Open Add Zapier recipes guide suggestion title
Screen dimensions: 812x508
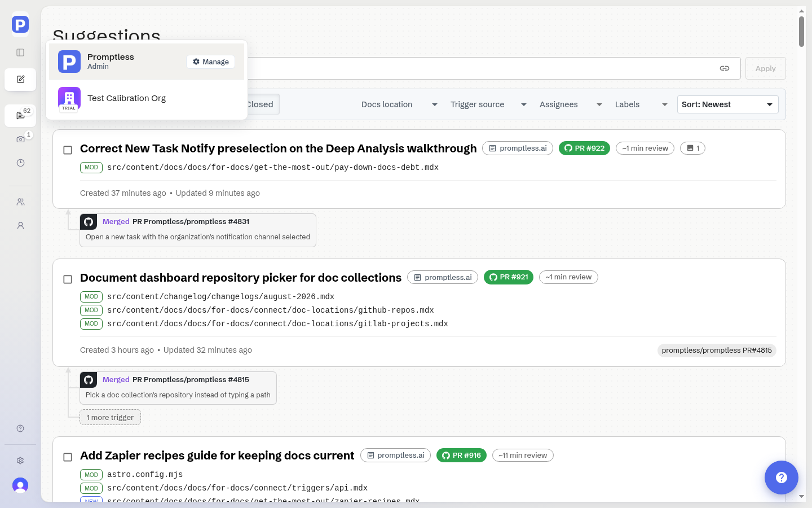[x=217, y=456]
